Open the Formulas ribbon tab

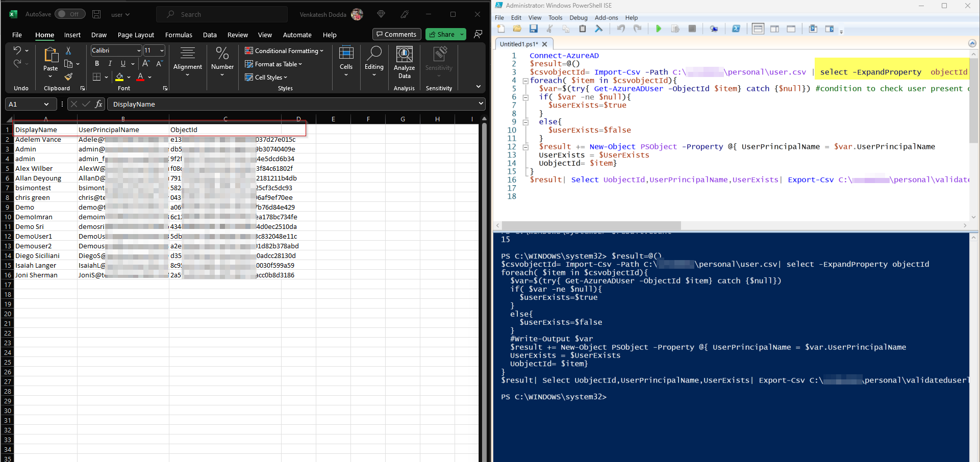[179, 35]
